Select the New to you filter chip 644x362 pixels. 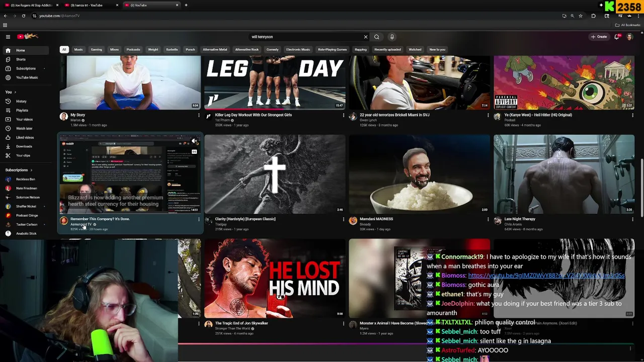click(437, 49)
